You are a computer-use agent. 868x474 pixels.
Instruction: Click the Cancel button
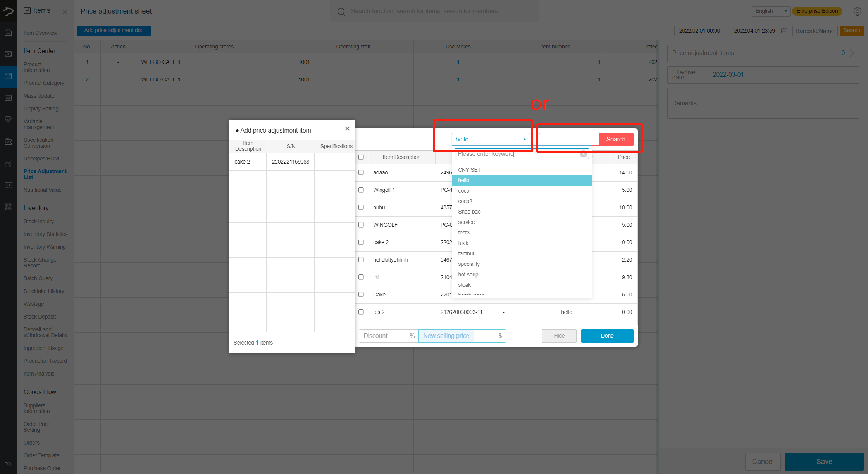pos(763,462)
